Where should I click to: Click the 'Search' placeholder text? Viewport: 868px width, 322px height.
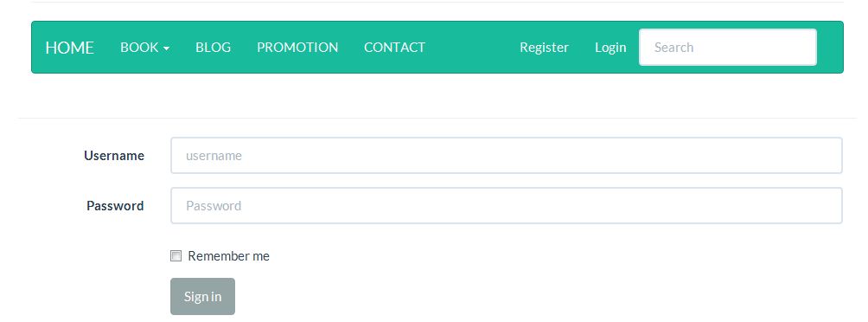click(x=673, y=47)
